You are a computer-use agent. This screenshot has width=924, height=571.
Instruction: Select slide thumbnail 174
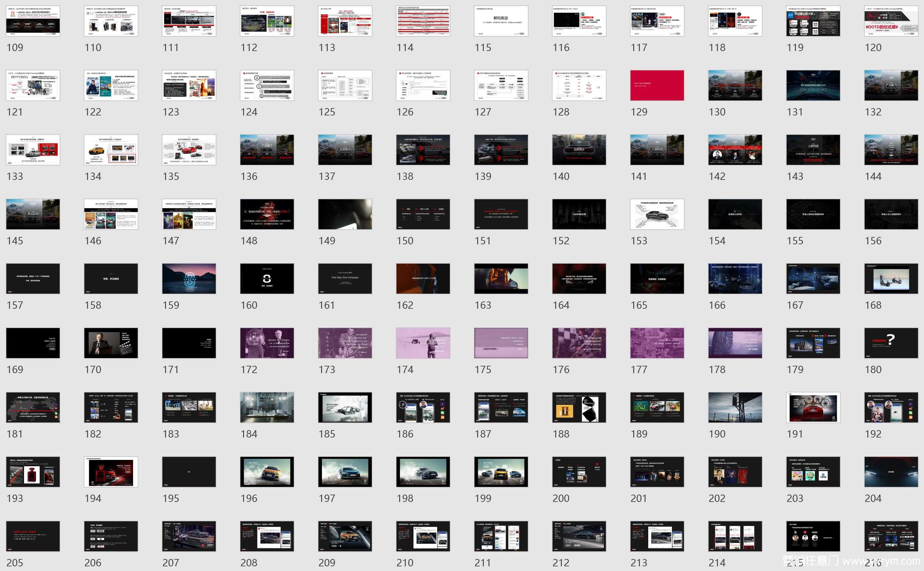point(423,343)
